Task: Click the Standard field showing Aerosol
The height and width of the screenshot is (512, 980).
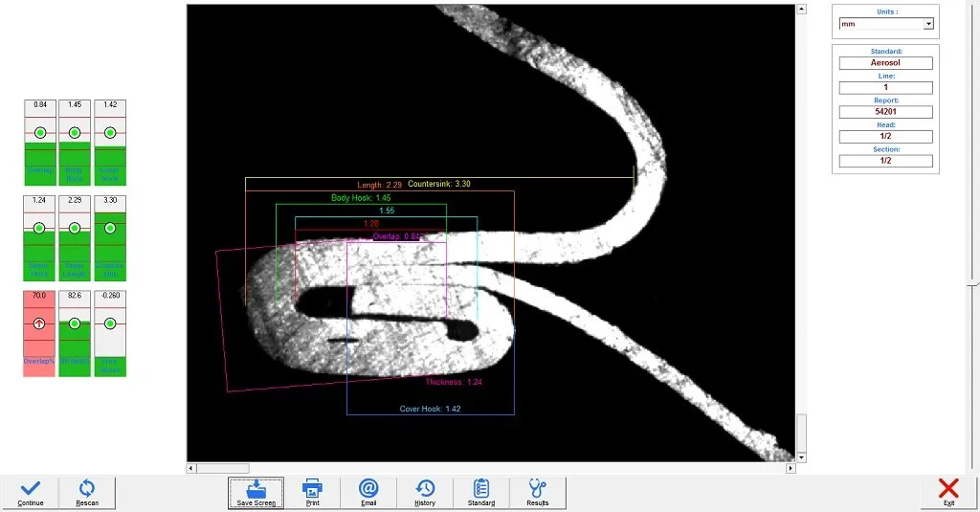Action: [x=885, y=63]
